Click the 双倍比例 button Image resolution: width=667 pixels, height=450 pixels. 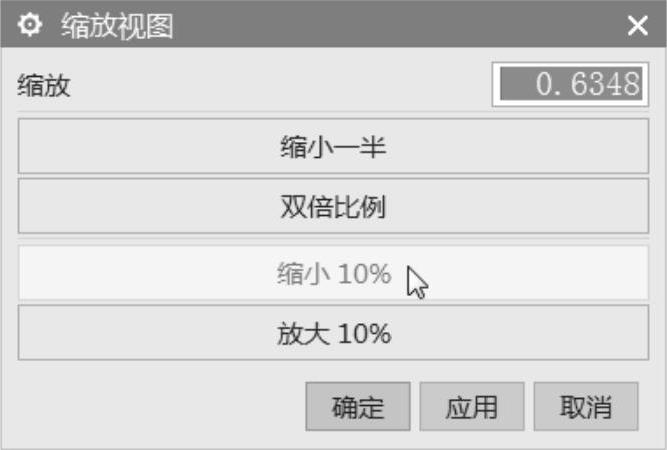tap(333, 206)
